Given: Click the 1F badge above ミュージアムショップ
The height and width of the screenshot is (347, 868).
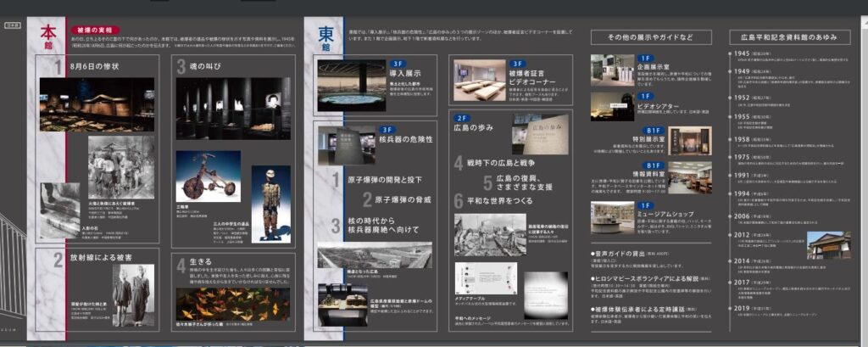Looking at the screenshot, I should pyautogui.click(x=644, y=204).
